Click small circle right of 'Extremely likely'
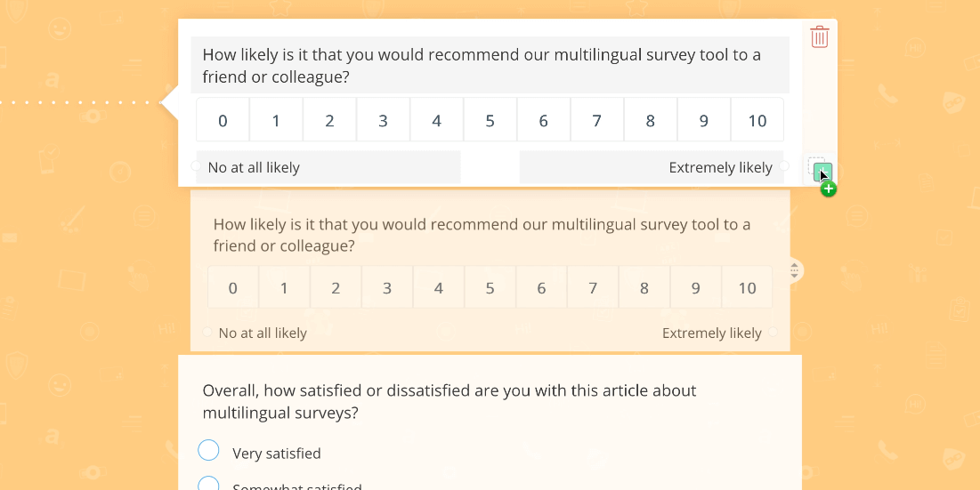Screen dimensions: 980x490 784,166
